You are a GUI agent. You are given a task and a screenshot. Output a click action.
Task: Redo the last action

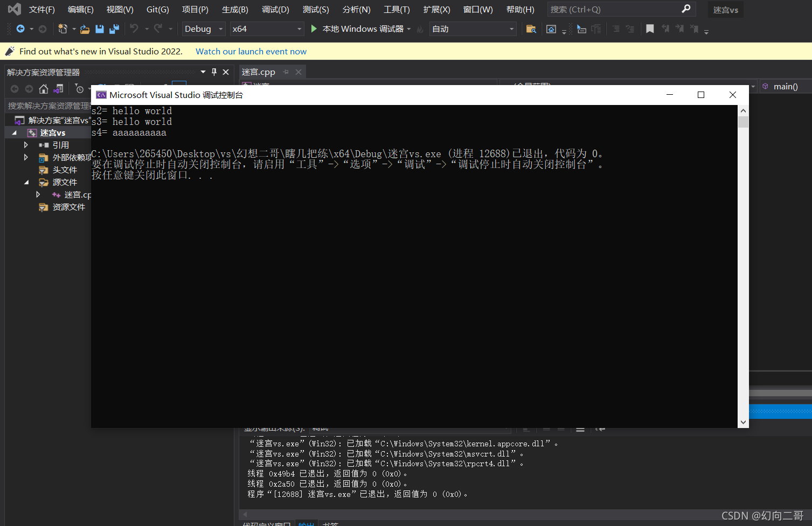[158, 29]
